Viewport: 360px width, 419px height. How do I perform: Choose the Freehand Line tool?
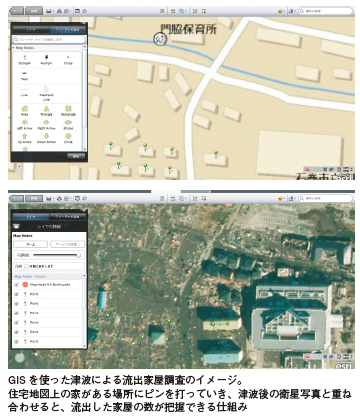coord(46,93)
